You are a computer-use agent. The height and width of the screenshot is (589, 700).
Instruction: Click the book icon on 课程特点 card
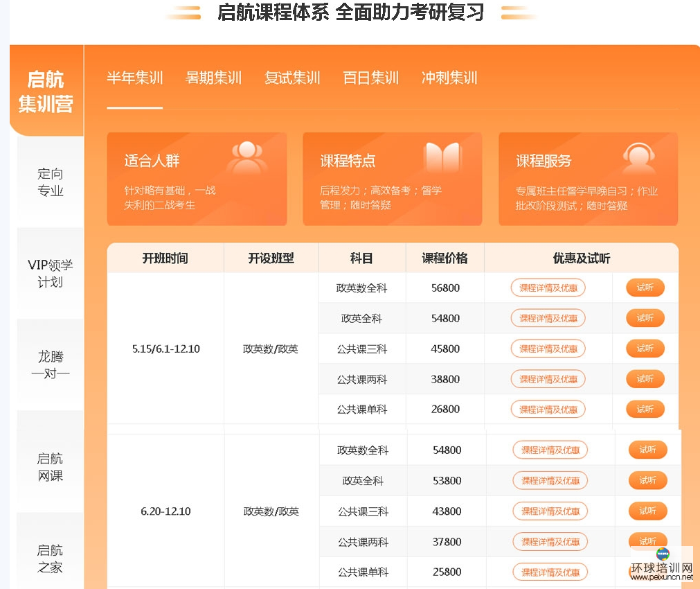pos(442,157)
